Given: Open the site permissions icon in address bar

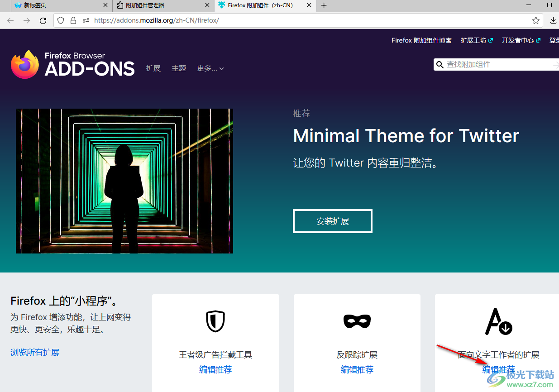Looking at the screenshot, I should (86, 20).
